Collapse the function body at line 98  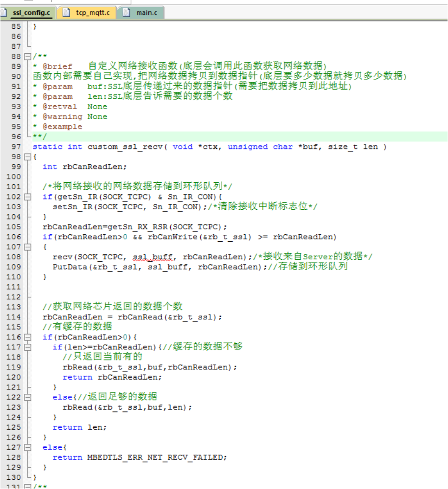(x=27, y=157)
